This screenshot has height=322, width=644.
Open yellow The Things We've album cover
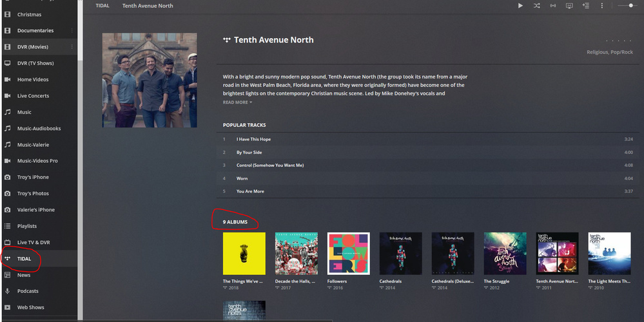click(x=244, y=254)
